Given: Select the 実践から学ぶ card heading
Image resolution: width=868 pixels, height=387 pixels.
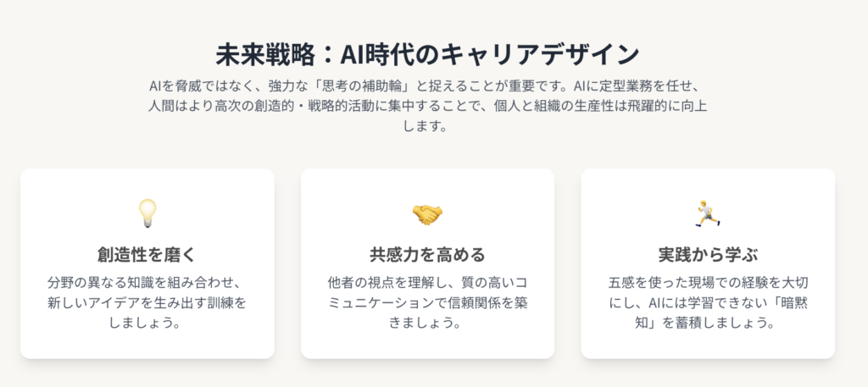Looking at the screenshot, I should tap(707, 255).
